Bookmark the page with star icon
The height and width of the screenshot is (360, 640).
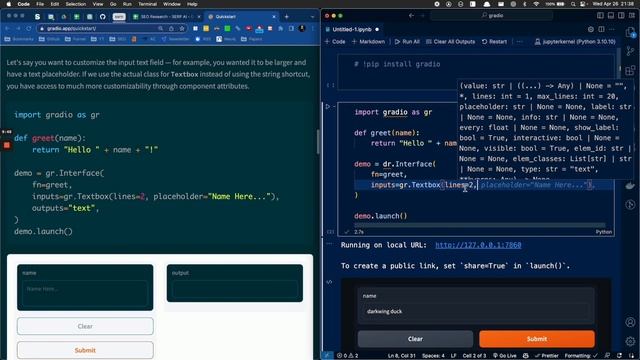(182, 29)
